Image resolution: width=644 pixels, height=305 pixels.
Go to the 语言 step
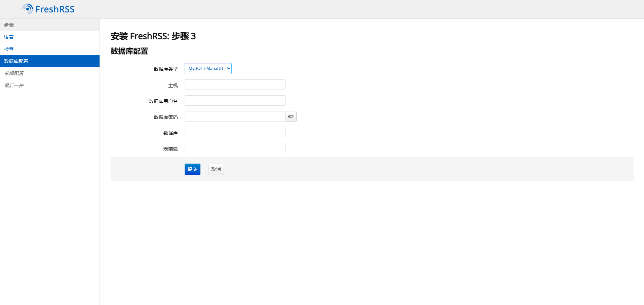pyautogui.click(x=50, y=37)
